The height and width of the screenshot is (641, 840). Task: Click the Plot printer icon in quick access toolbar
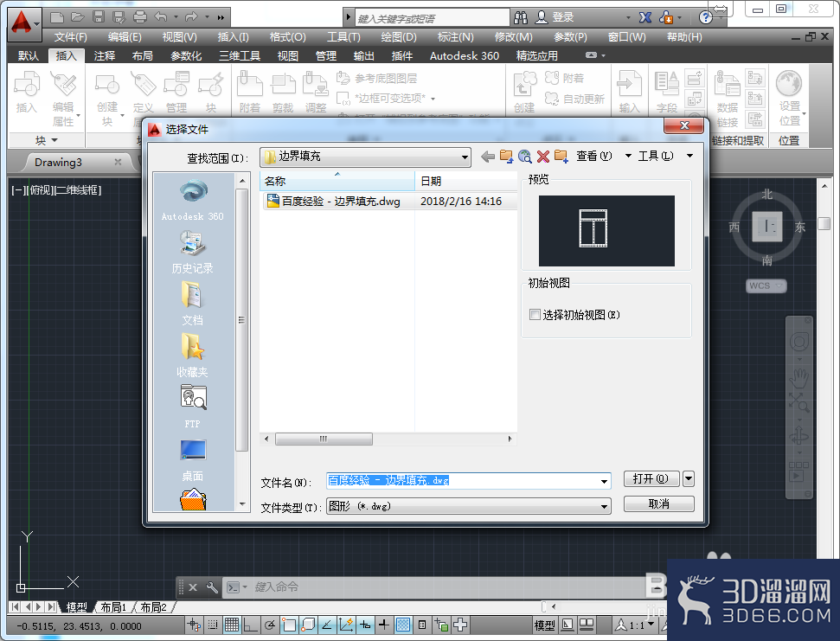coord(140,17)
